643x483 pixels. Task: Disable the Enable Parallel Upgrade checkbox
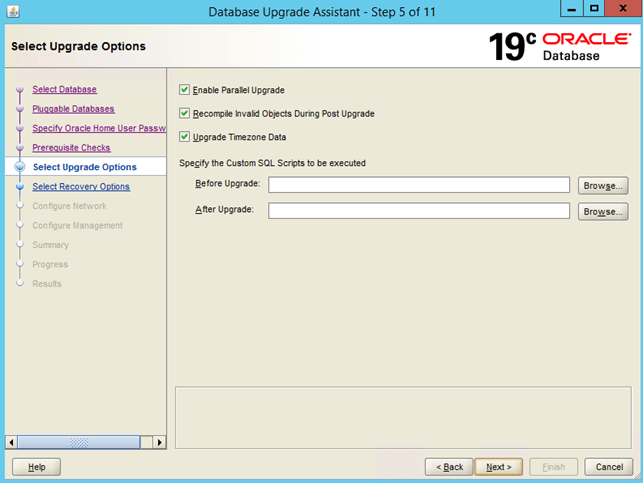[184, 90]
